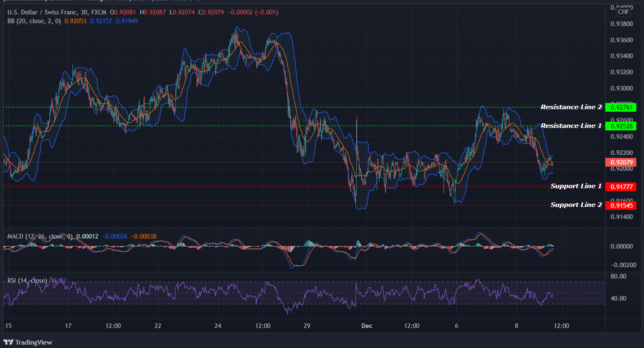Click the open value O0.92081 in header
The height and width of the screenshot is (348, 644).
123,12
